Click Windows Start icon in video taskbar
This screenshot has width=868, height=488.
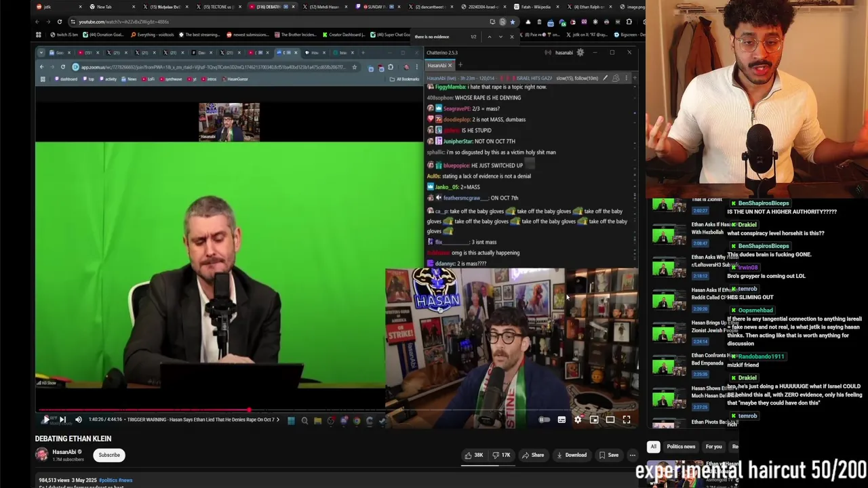(291, 420)
